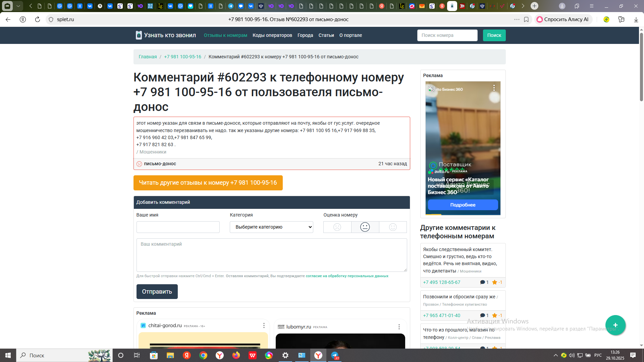Select the sad face rating

click(337, 227)
